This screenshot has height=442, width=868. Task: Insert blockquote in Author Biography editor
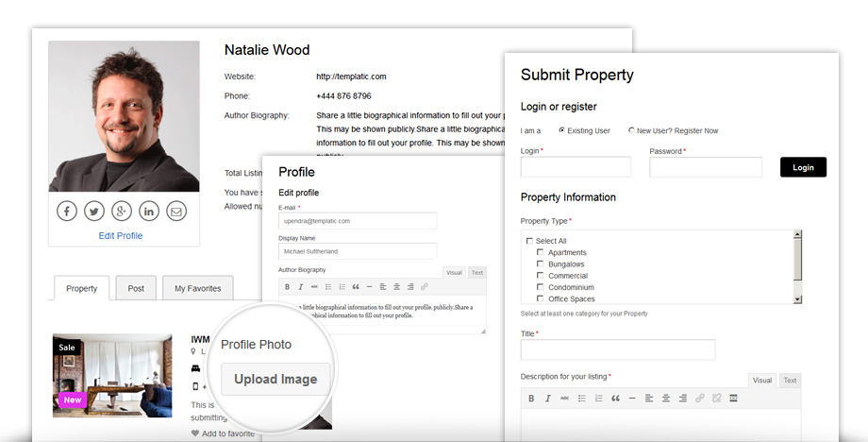point(356,287)
